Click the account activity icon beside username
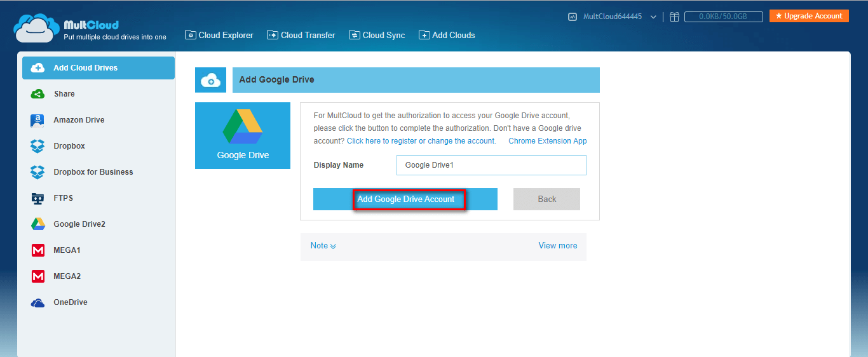The height and width of the screenshot is (357, 868). 573,17
